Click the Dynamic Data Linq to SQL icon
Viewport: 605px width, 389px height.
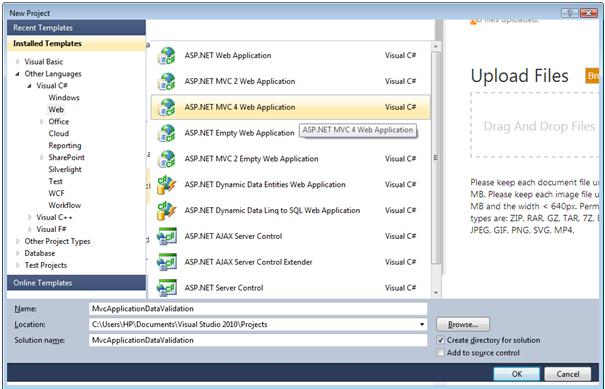coord(167,211)
